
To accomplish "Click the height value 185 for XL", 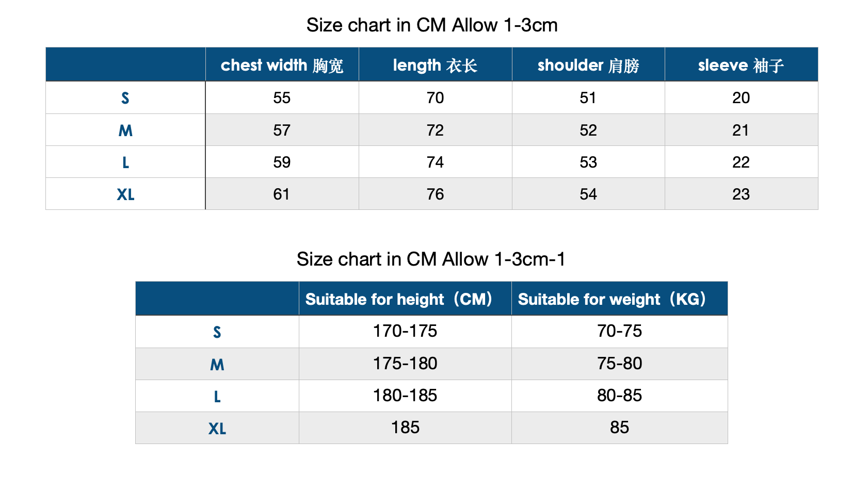I will tap(405, 428).
